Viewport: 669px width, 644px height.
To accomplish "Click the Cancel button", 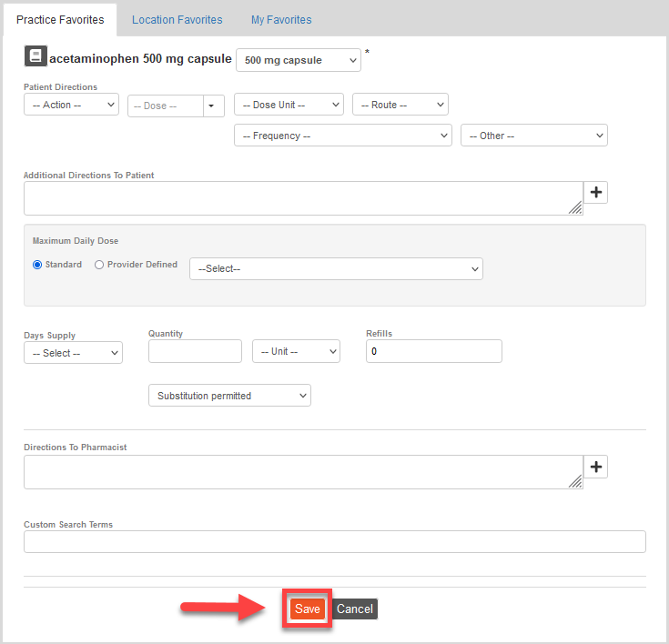I will coord(355,609).
